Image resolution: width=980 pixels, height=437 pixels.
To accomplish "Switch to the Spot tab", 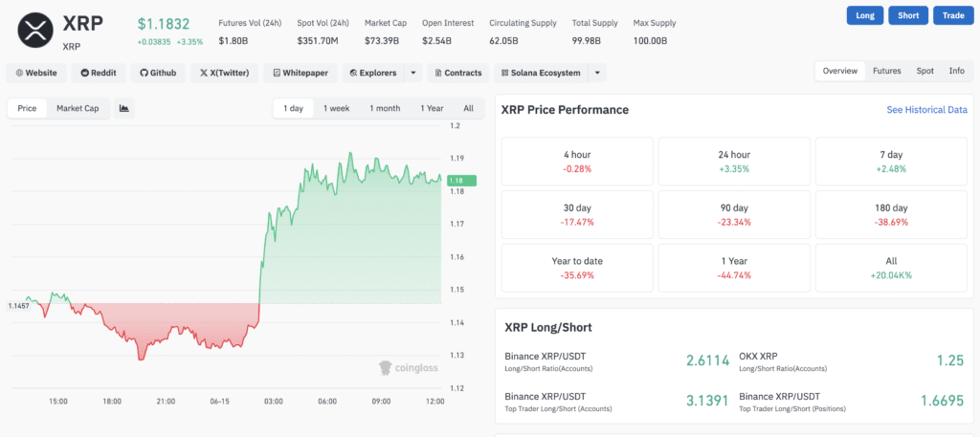I will pyautogui.click(x=925, y=71).
